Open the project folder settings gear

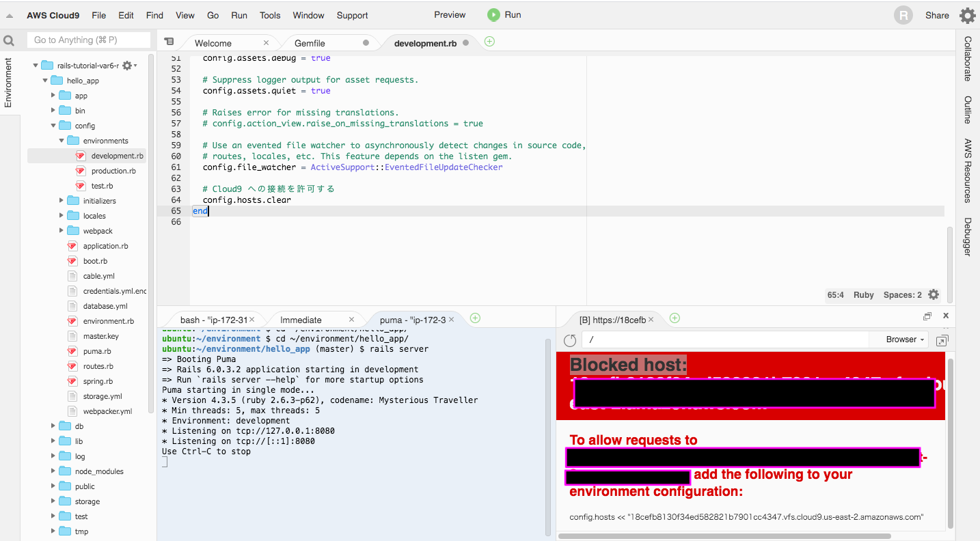coord(127,66)
